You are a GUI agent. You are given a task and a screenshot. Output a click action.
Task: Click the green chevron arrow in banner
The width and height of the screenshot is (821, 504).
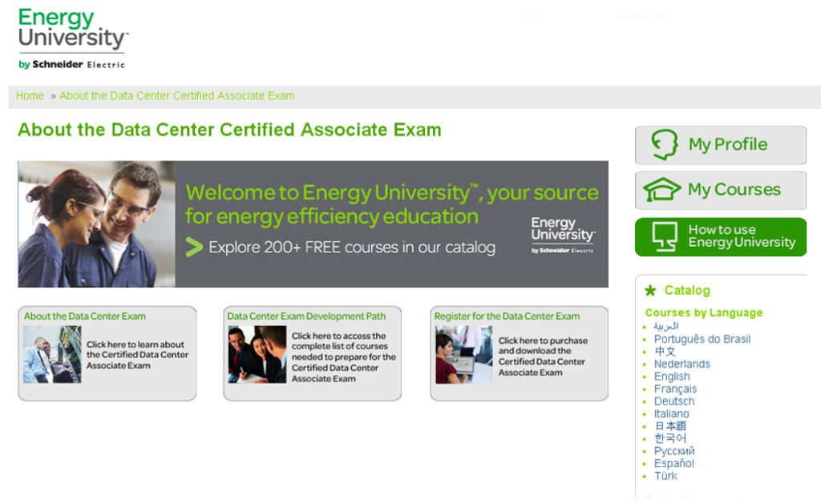point(194,247)
